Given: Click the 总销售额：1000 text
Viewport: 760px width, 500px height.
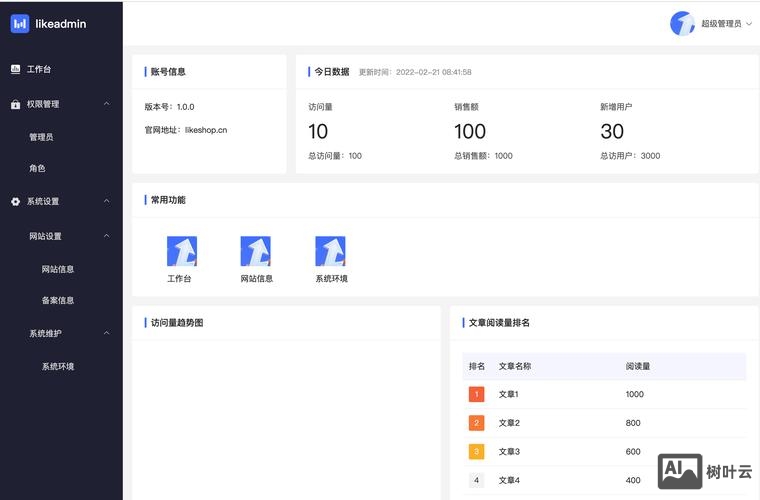Looking at the screenshot, I should tap(483, 156).
